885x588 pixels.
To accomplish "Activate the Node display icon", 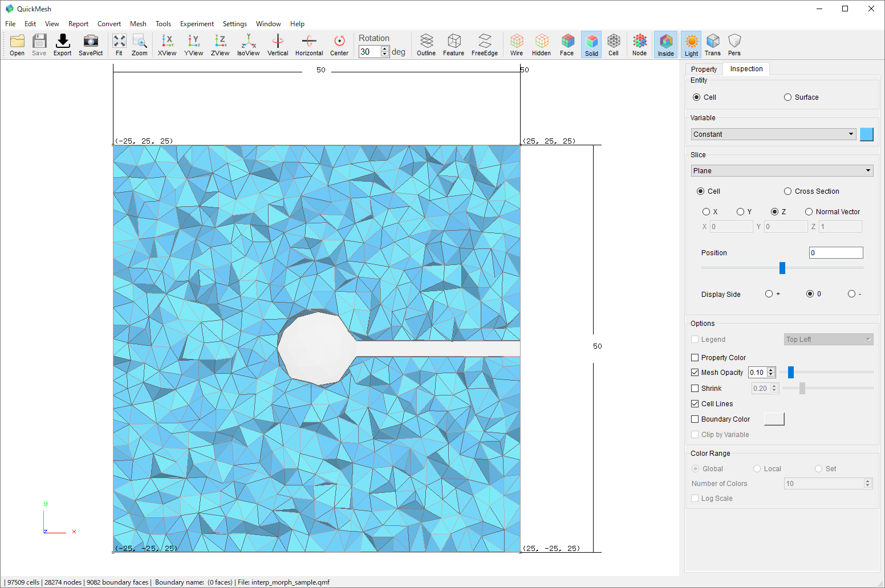I will 639,44.
